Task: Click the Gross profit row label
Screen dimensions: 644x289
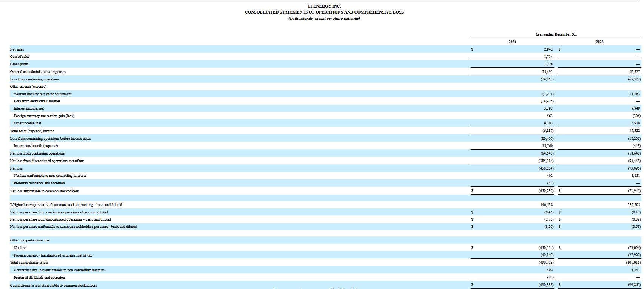Action: (19, 64)
